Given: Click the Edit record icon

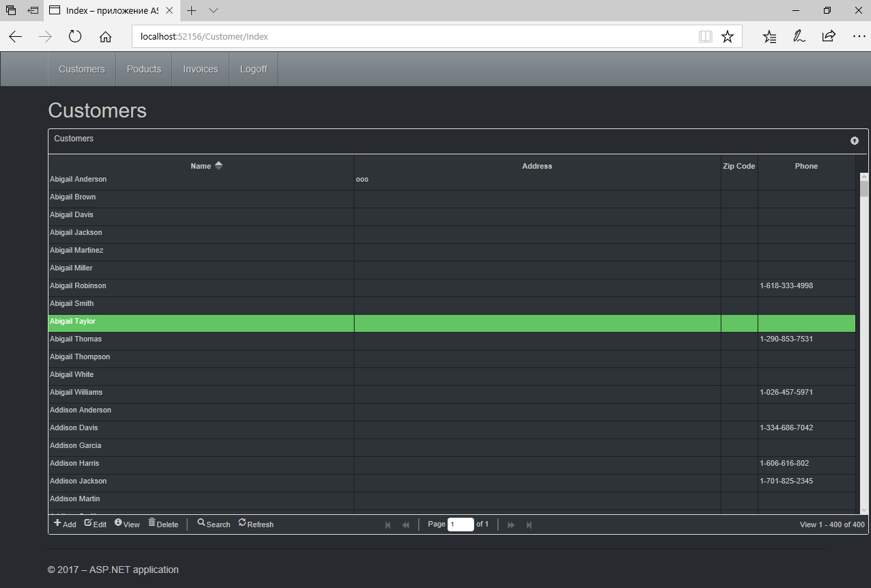Looking at the screenshot, I should pyautogui.click(x=88, y=523).
